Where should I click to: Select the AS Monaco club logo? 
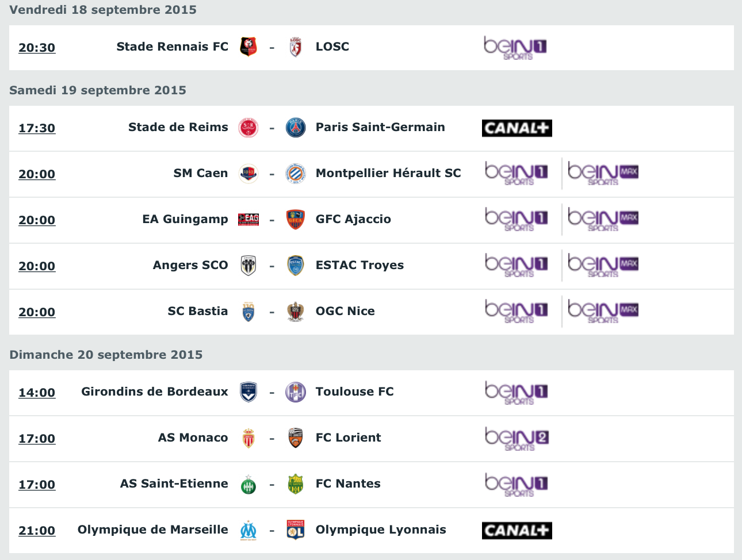[x=247, y=438]
